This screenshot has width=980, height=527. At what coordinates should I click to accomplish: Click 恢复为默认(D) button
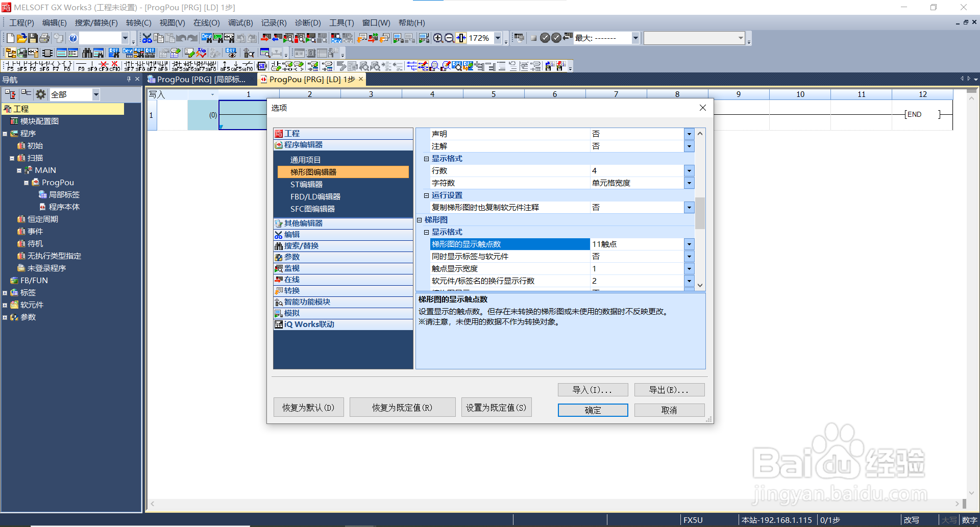point(308,408)
